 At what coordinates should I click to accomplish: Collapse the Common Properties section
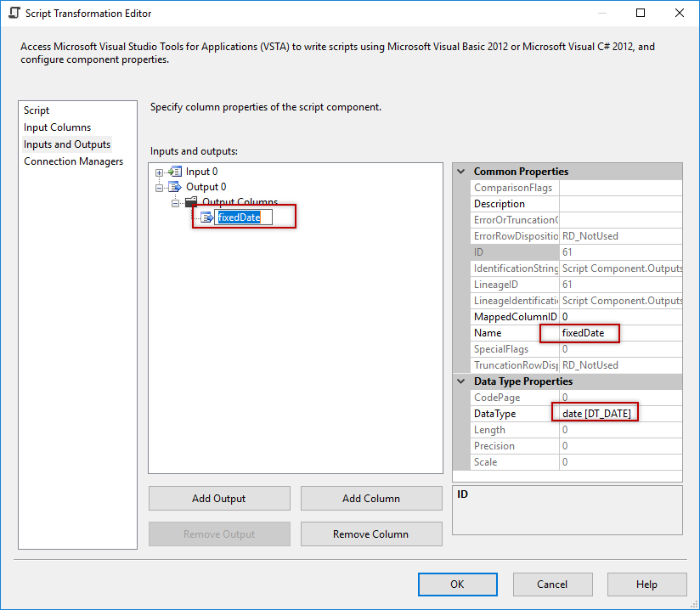pyautogui.click(x=460, y=171)
